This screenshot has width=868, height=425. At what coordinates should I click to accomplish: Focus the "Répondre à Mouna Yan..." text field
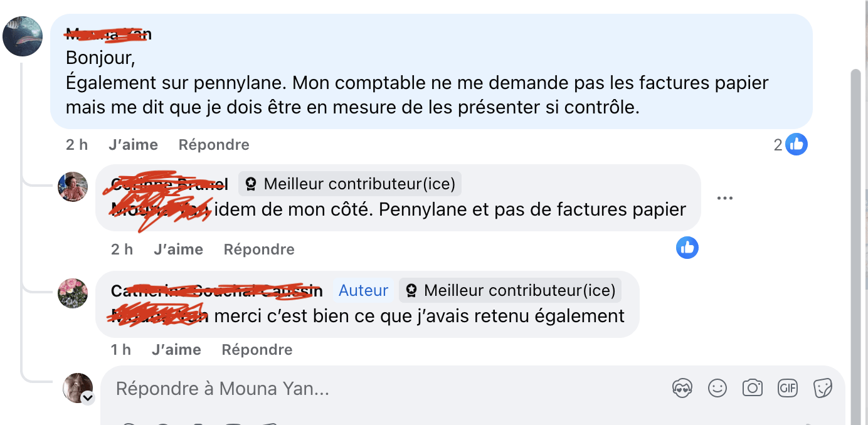coord(376,389)
